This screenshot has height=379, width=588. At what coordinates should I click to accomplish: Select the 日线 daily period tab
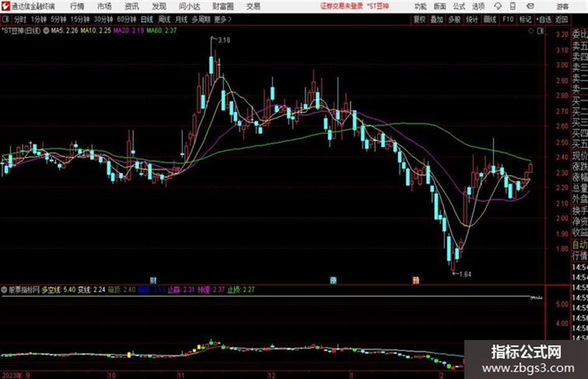pyautogui.click(x=147, y=19)
